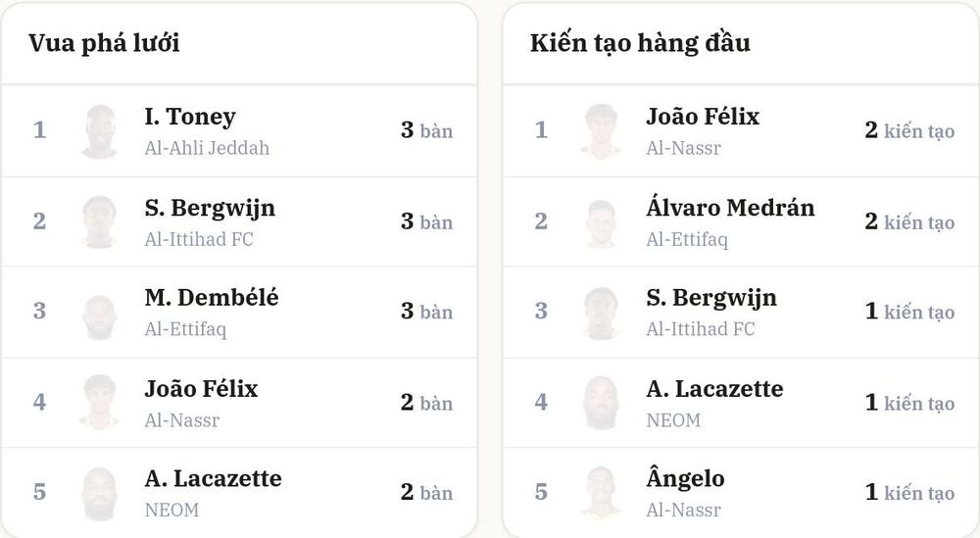Click the M. Dembélé name link

212,298
